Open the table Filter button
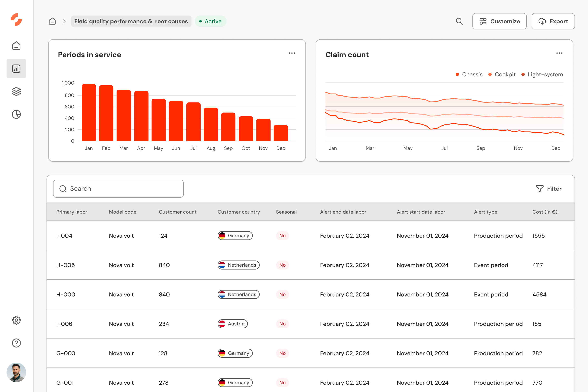 click(x=549, y=188)
